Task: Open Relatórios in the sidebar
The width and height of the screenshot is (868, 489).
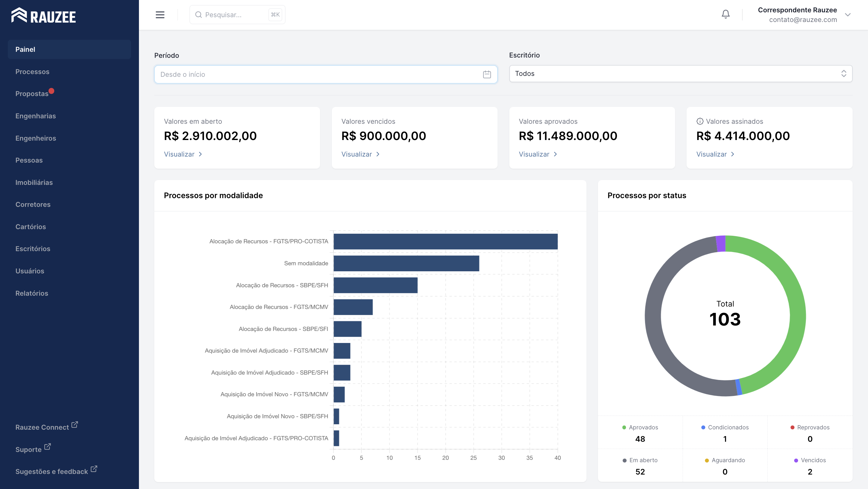Action: click(x=32, y=293)
